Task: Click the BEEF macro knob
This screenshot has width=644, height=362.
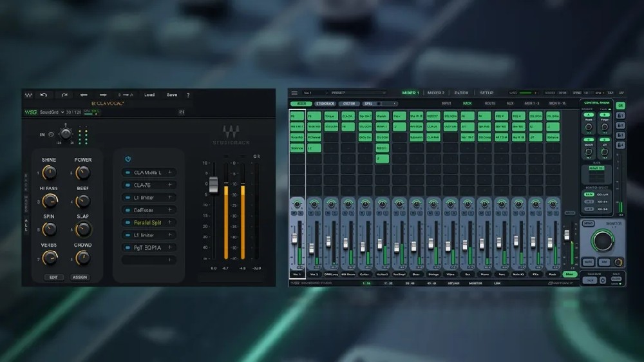Action: 83,202
